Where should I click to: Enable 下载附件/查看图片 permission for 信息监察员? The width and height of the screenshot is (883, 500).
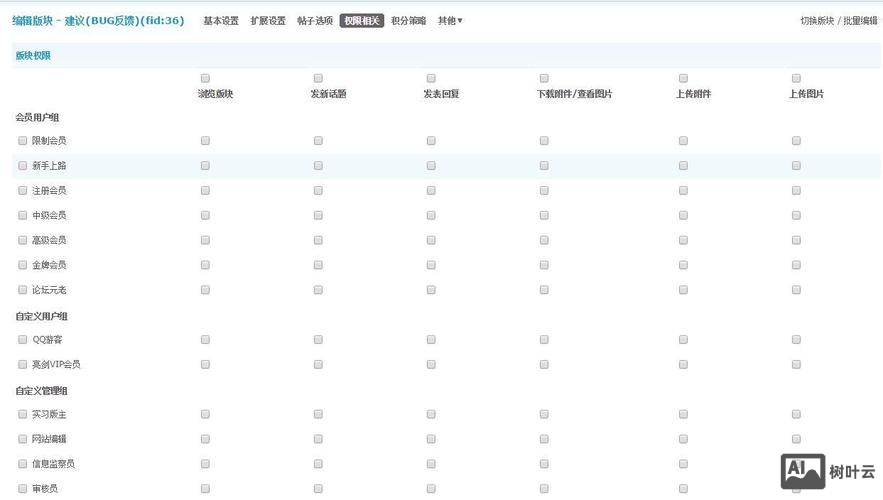[x=544, y=463]
